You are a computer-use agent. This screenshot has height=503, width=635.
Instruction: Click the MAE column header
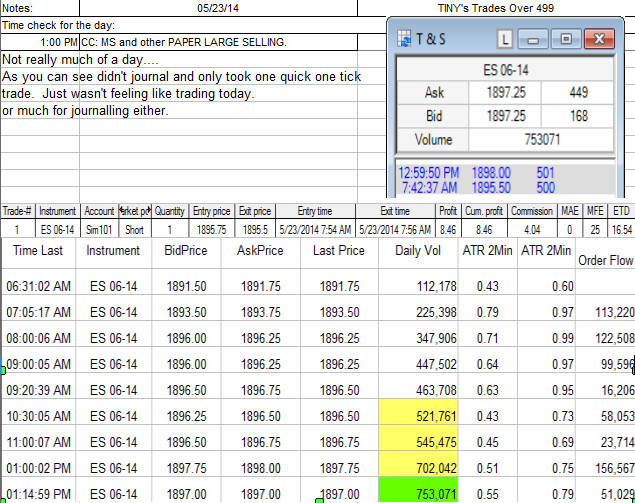point(570,211)
